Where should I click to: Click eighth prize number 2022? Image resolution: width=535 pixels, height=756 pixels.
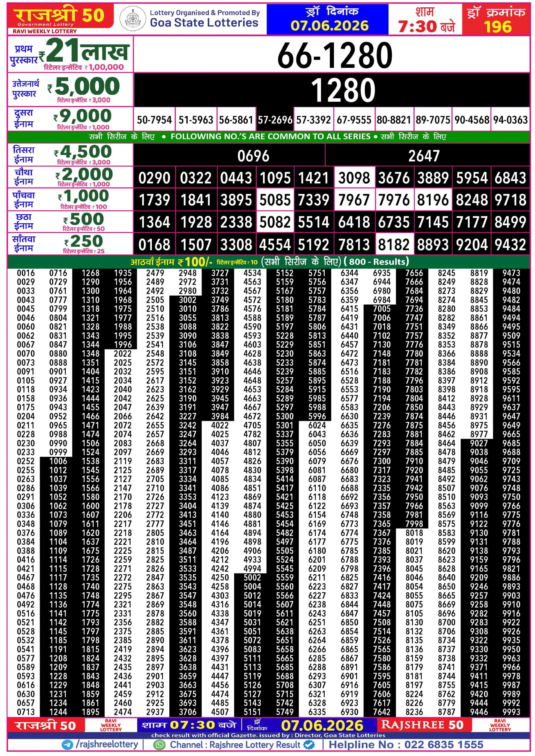click(x=123, y=353)
